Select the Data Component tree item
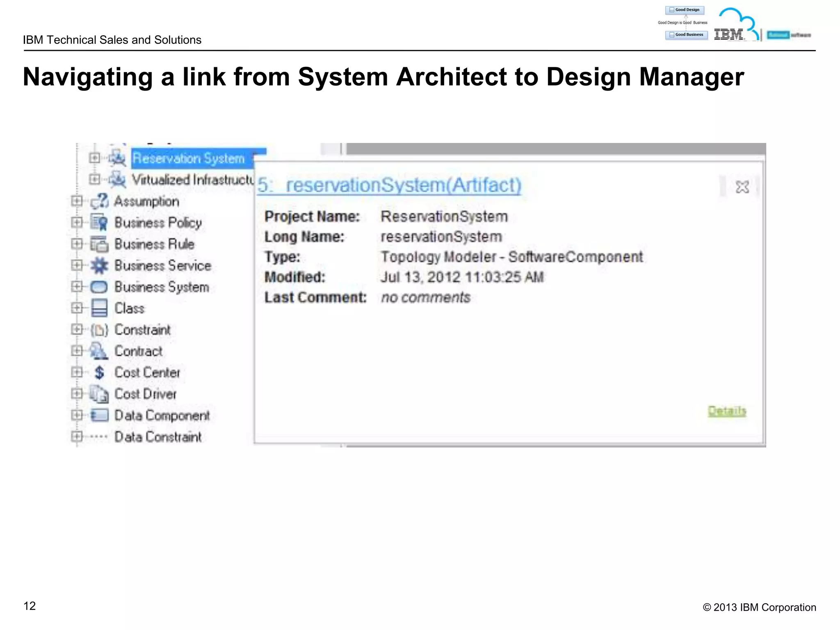This screenshot has width=840, height=630. click(162, 415)
